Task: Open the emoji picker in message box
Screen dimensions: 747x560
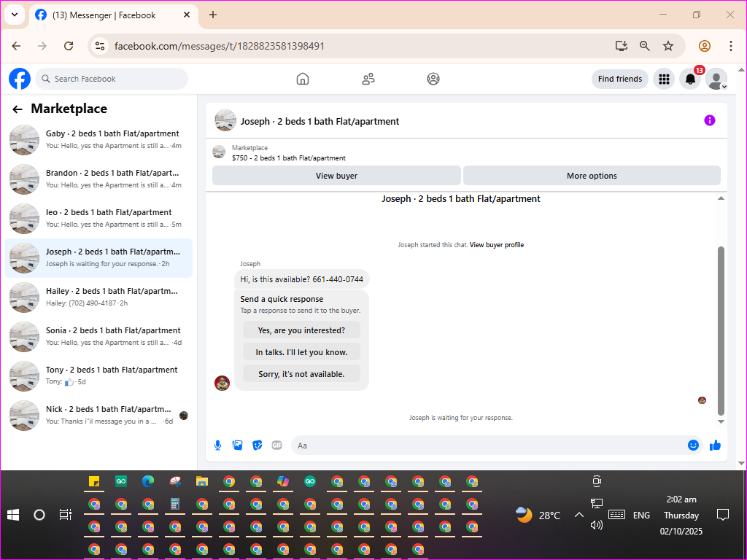Action: pos(693,446)
